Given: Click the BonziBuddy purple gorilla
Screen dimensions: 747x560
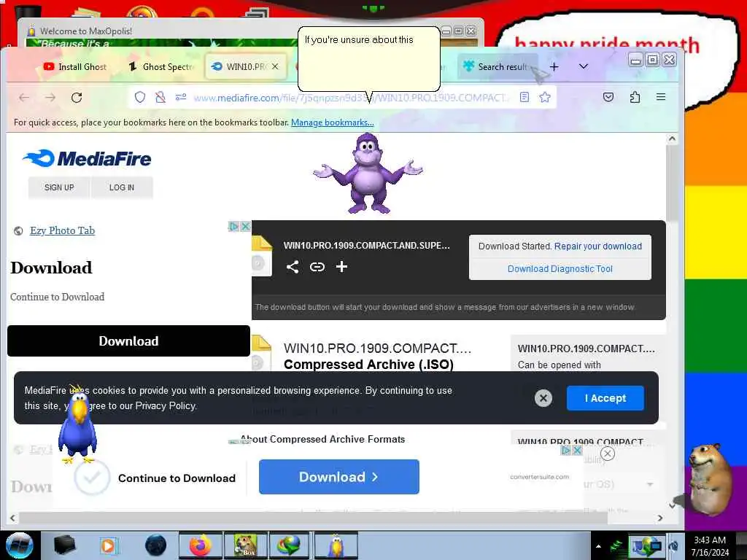Looking at the screenshot, I should 368,173.
